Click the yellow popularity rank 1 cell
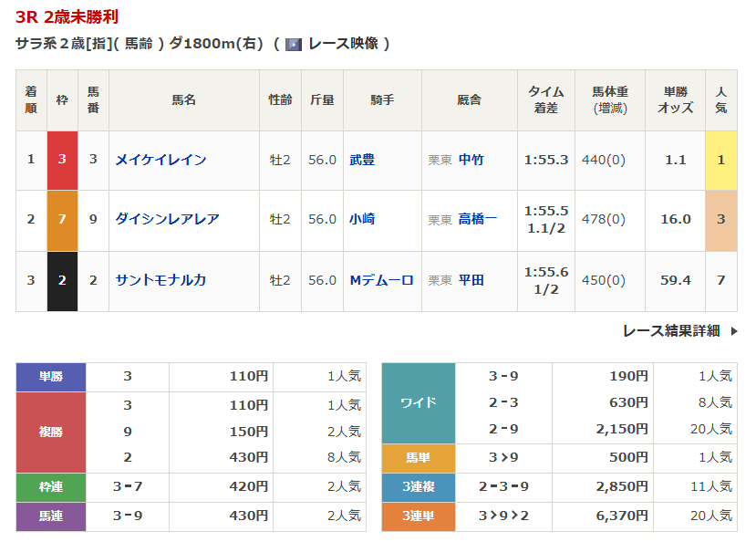This screenshot has width=756, height=542. click(720, 160)
